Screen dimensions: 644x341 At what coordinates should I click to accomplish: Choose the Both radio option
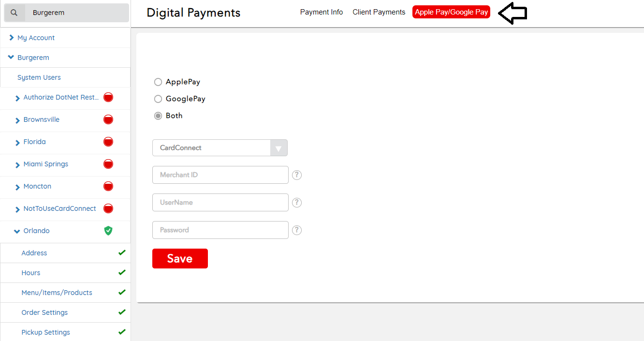(158, 116)
